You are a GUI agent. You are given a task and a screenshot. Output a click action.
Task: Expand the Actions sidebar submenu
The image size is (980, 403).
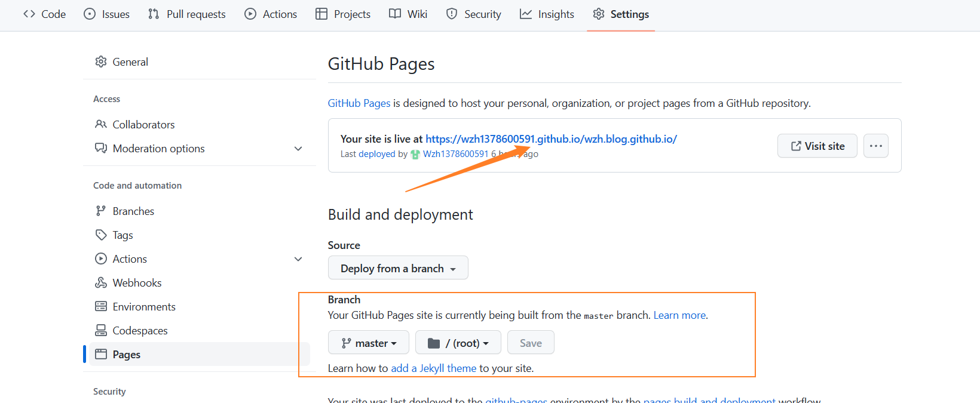298,259
